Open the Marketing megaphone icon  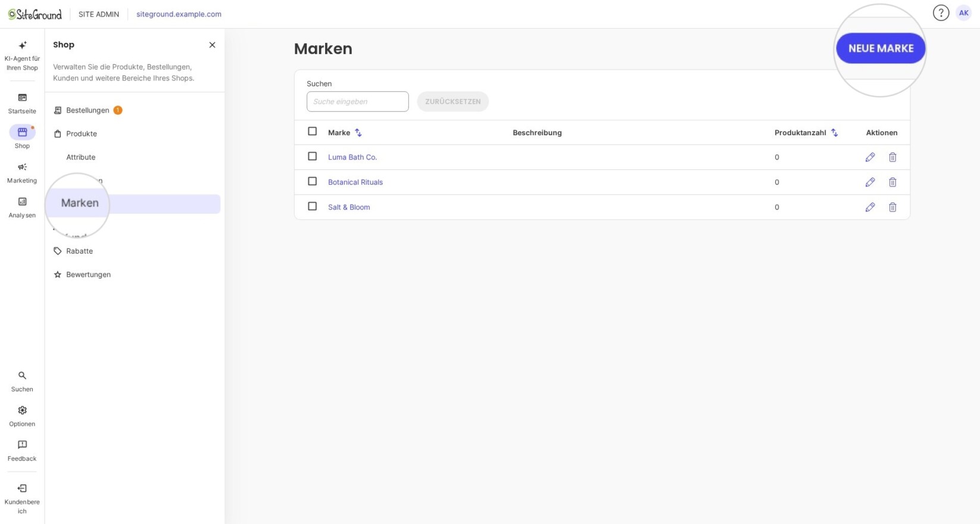pyautogui.click(x=22, y=167)
